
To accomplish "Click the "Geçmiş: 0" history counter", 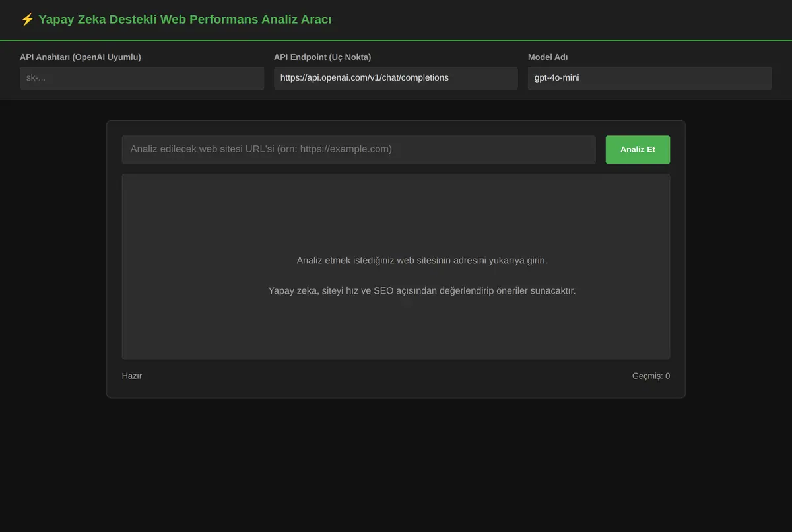I will [x=651, y=376].
